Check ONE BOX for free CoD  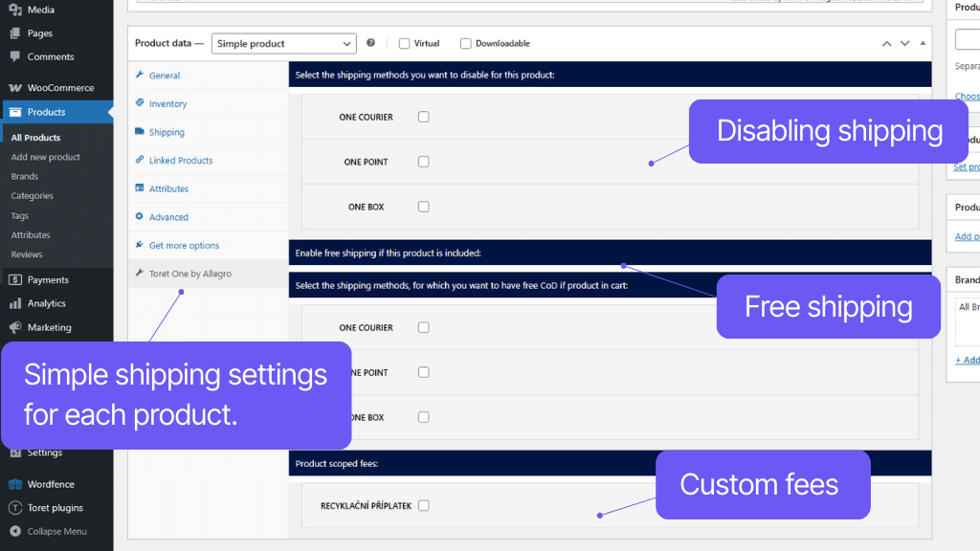424,417
